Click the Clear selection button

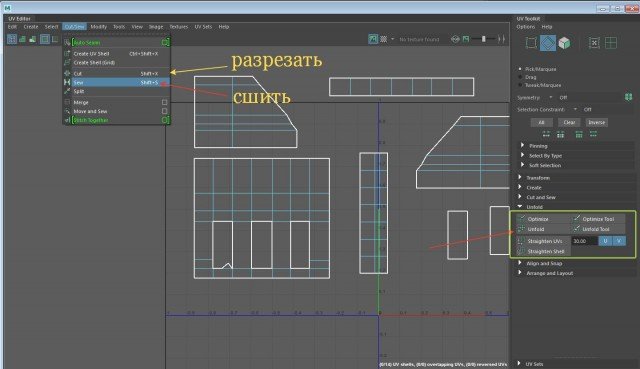(x=569, y=122)
